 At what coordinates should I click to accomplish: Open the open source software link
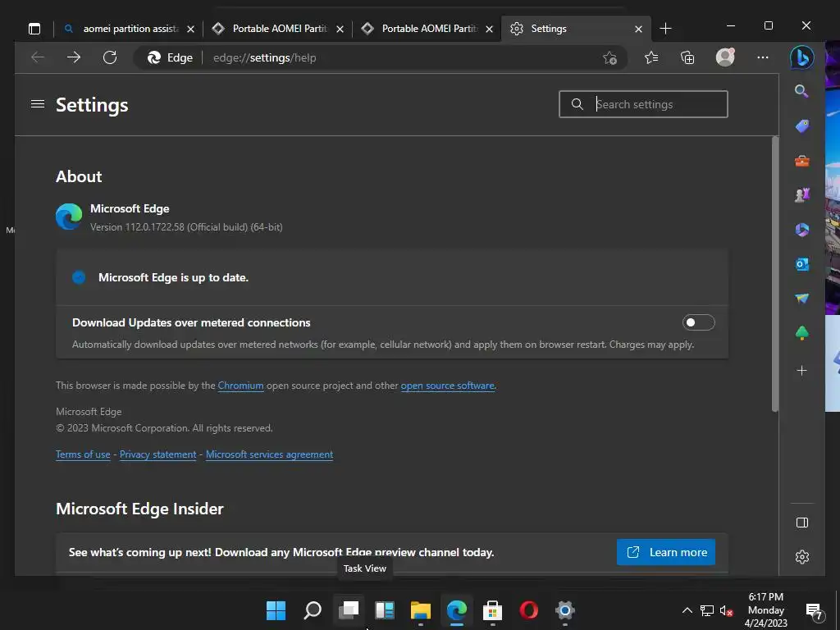[447, 386]
